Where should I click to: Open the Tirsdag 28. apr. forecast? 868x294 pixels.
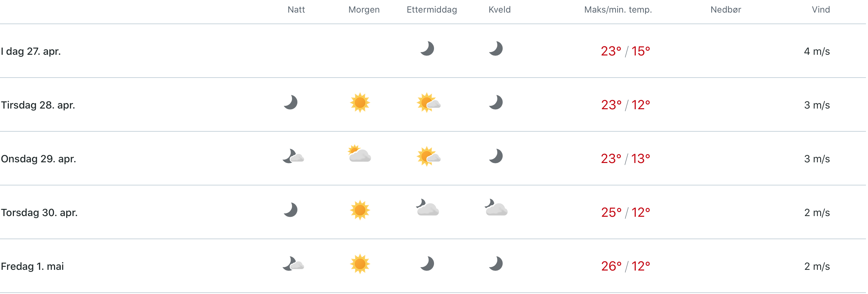[433, 105]
